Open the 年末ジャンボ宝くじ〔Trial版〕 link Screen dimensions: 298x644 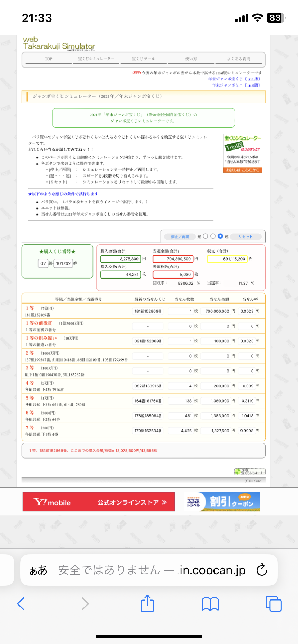tap(234, 79)
